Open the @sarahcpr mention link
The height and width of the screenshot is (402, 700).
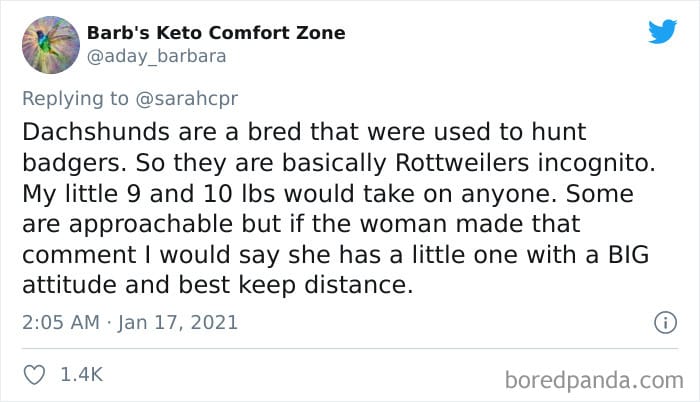(187, 99)
